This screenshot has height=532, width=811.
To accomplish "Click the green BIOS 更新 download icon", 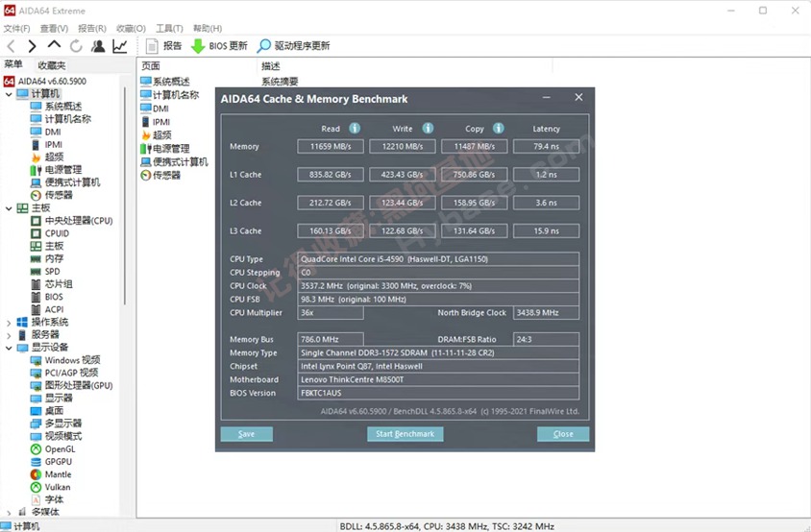I will click(x=198, y=46).
